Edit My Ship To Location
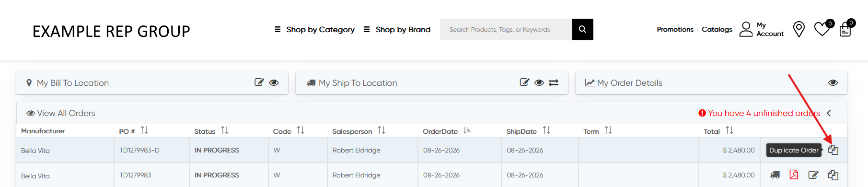The height and width of the screenshot is (187, 868). (524, 82)
